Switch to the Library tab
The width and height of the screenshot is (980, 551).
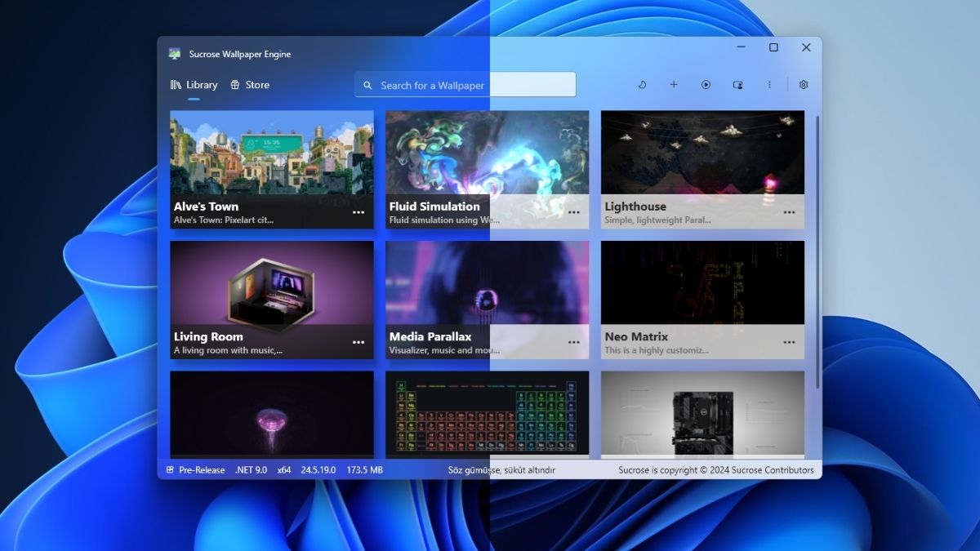194,85
